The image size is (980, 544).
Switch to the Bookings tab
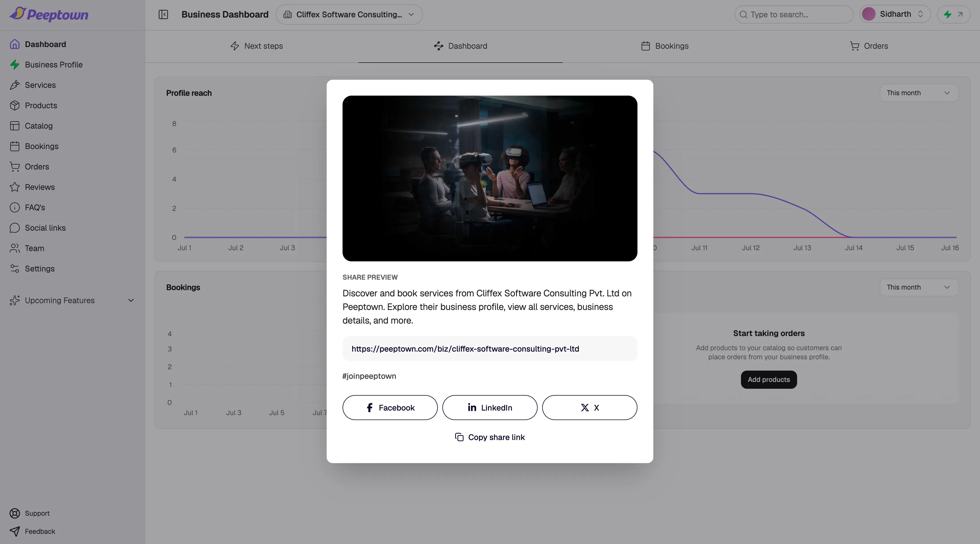(x=665, y=46)
